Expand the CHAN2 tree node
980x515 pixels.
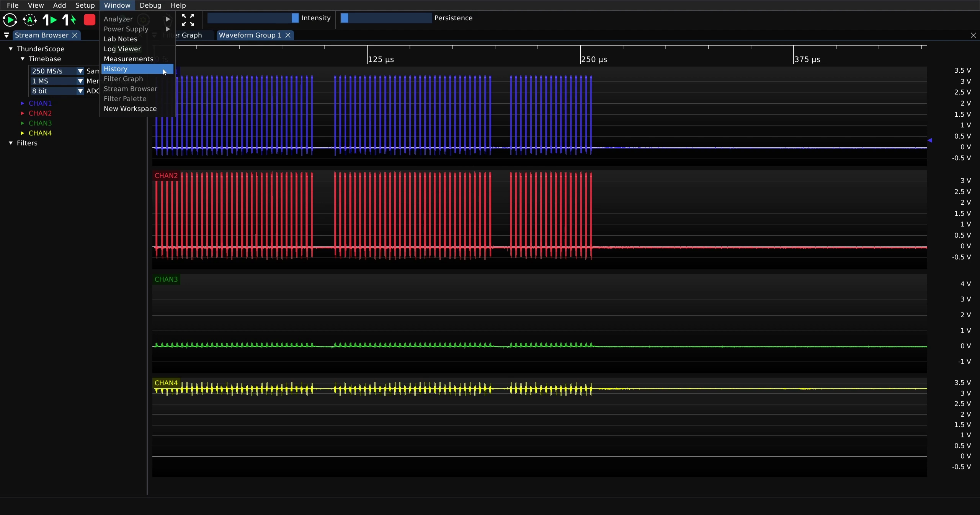tap(23, 113)
